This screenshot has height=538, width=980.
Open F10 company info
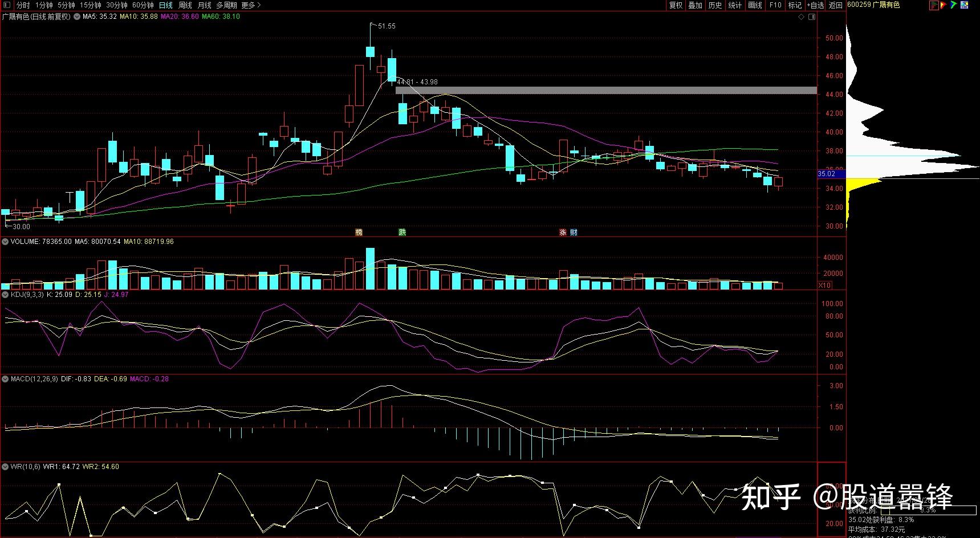(775, 5)
